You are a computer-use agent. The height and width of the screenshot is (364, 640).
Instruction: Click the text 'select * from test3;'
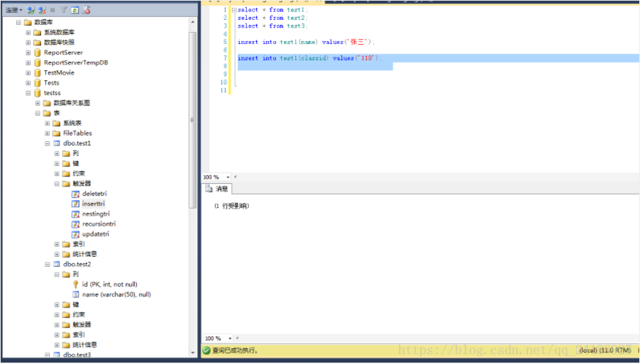pos(272,26)
